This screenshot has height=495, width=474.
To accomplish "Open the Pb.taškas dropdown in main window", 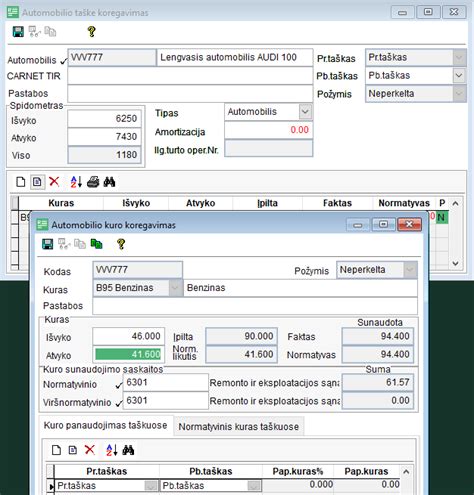I will pyautogui.click(x=459, y=76).
